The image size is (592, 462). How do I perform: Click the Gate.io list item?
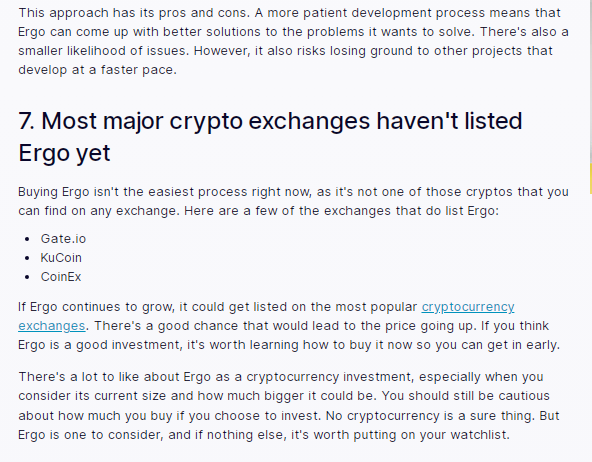[63, 239]
